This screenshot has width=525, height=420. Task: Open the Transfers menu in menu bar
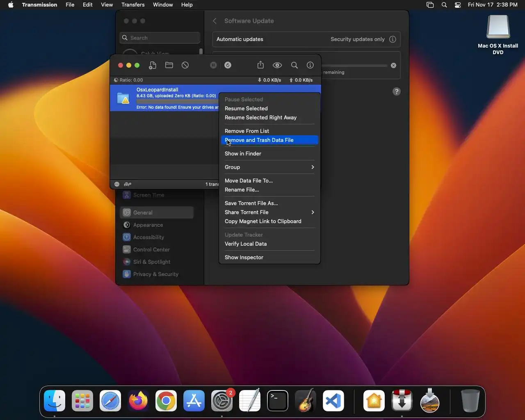(133, 5)
